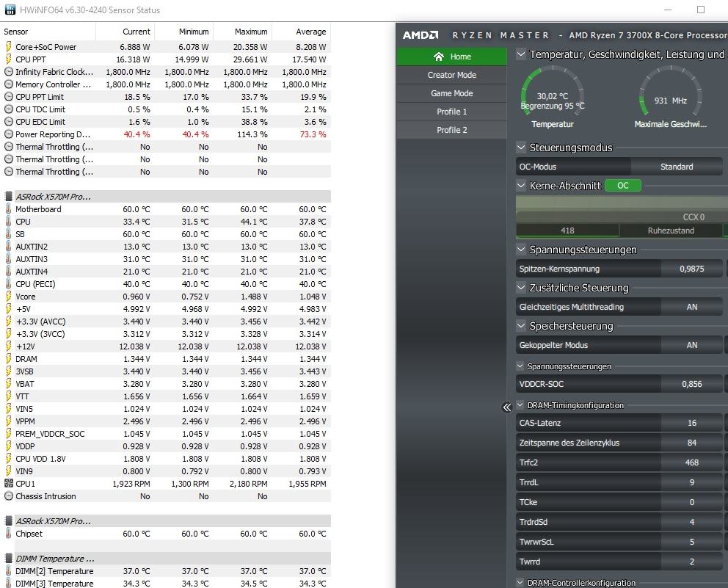Click the lightning icon beside VBAT
This screenshot has width=728, height=588.
[x=8, y=384]
